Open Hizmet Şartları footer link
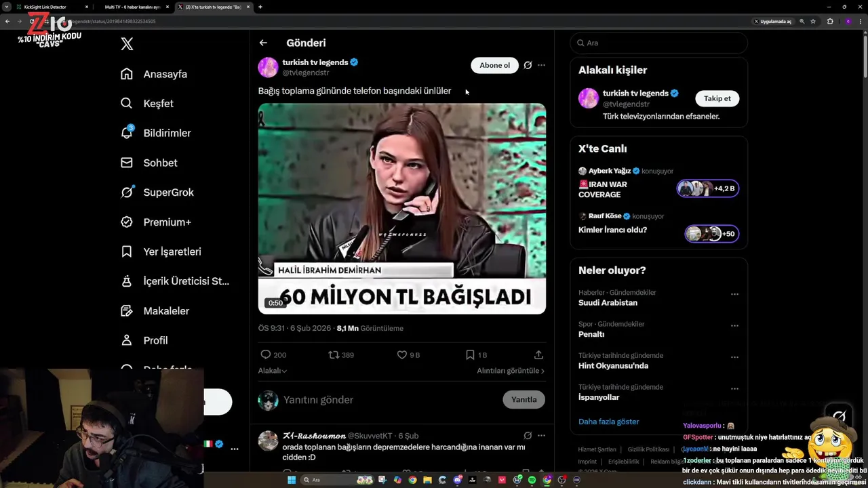 coord(597,449)
